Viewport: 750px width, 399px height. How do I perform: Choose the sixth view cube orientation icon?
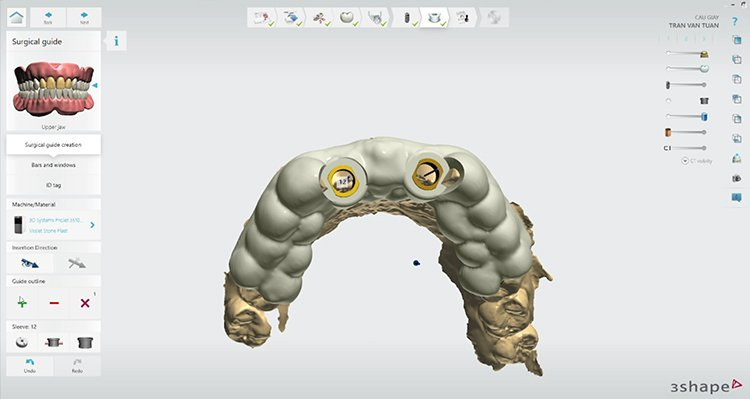[x=737, y=139]
